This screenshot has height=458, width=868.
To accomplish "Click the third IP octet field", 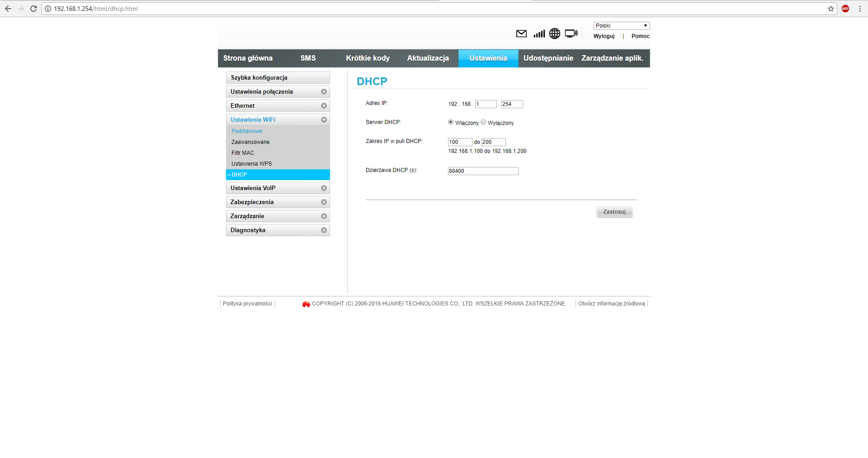I will [x=486, y=104].
